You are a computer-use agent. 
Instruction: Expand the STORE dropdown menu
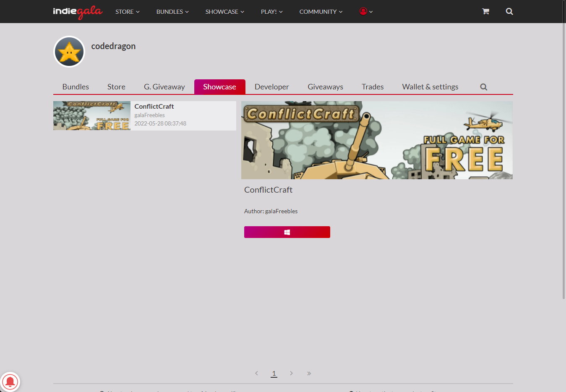pyautogui.click(x=128, y=12)
